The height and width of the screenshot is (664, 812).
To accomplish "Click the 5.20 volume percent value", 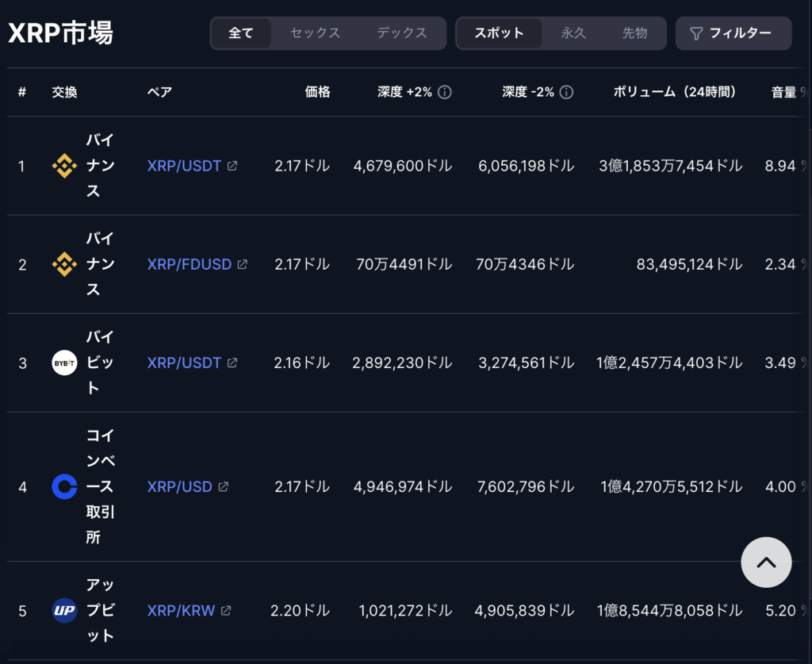I will coord(780,610).
